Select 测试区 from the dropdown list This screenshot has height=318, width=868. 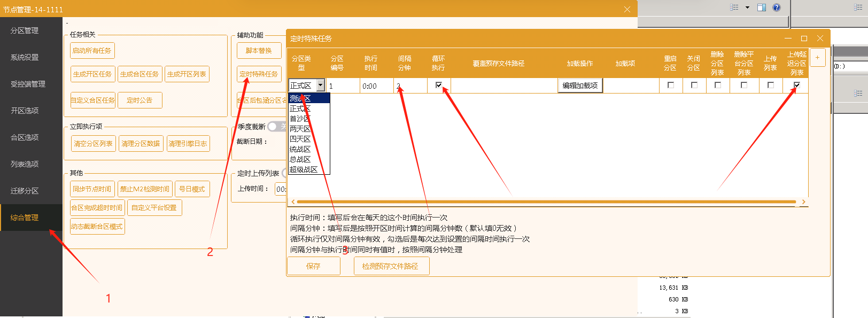309,98
